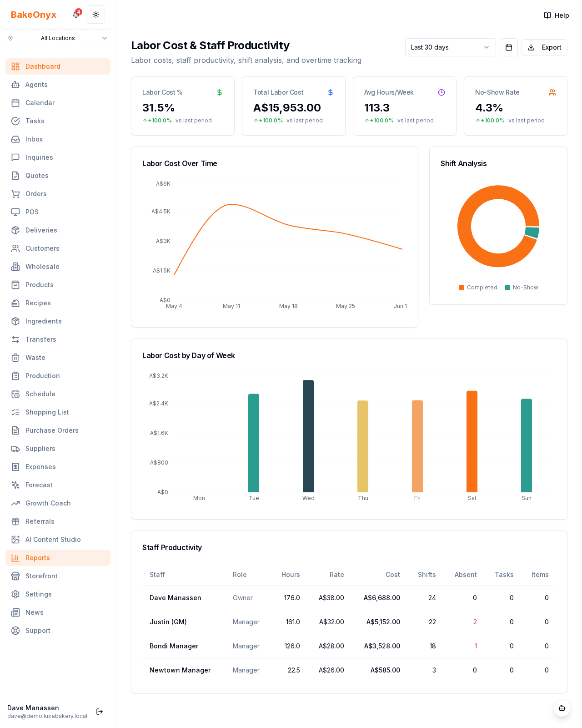Viewport: 582px width, 728px height.
Task: Open the notifications bell
Action: (76, 15)
